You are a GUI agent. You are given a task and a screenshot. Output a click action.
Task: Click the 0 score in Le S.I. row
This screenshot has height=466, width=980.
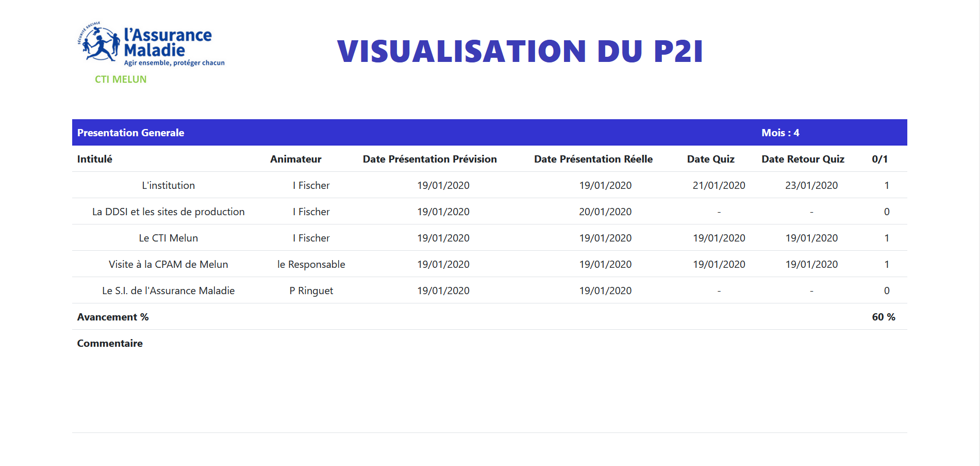pyautogui.click(x=887, y=291)
